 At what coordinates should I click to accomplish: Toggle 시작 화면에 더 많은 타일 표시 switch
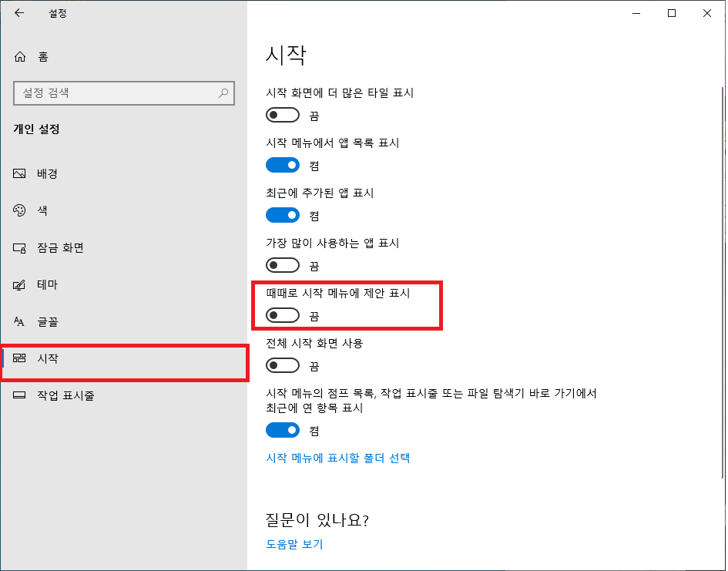(x=282, y=115)
